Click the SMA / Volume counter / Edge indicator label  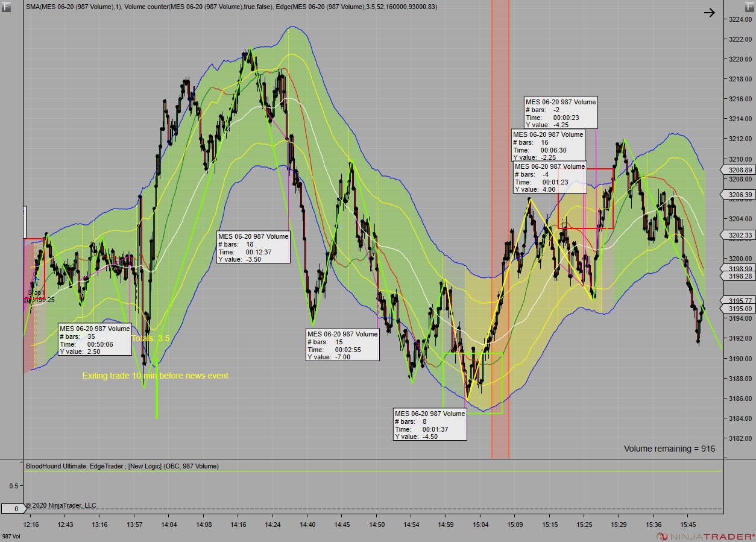[232, 7]
